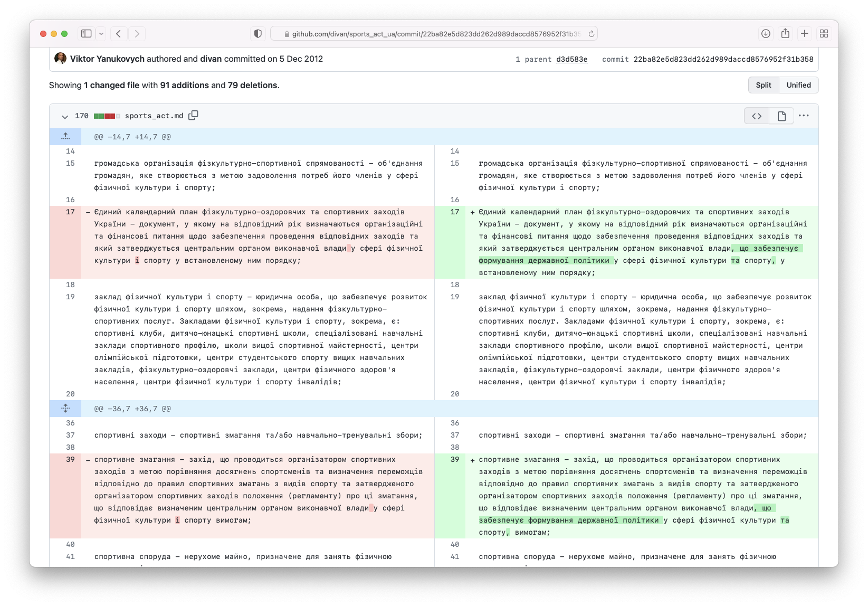Open file options three-dot menu
The image size is (868, 606).
point(804,116)
